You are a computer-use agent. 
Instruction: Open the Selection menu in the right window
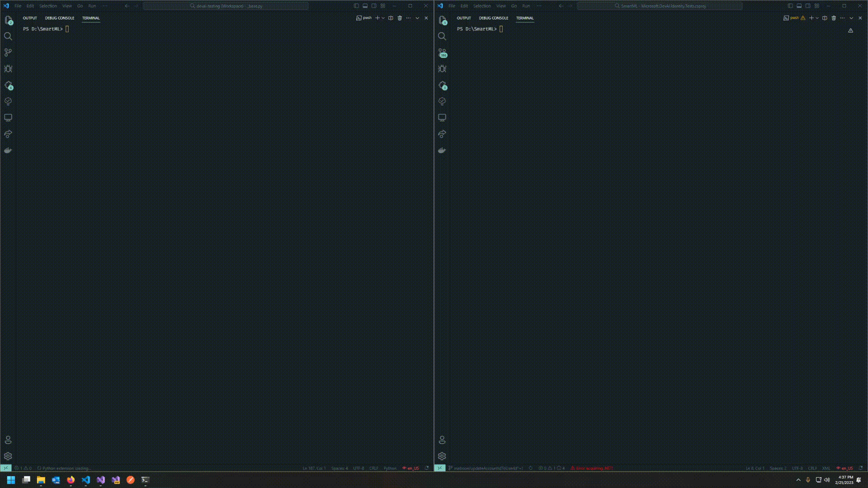(x=482, y=6)
